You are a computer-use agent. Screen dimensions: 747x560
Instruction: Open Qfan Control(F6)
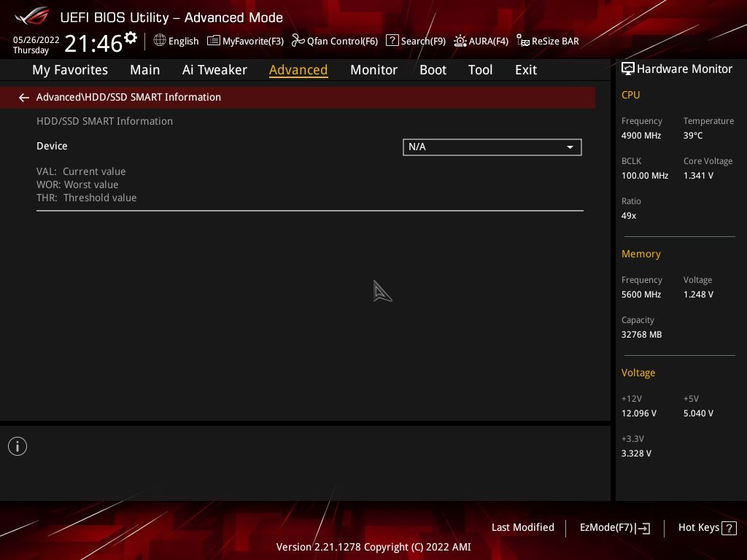click(334, 41)
